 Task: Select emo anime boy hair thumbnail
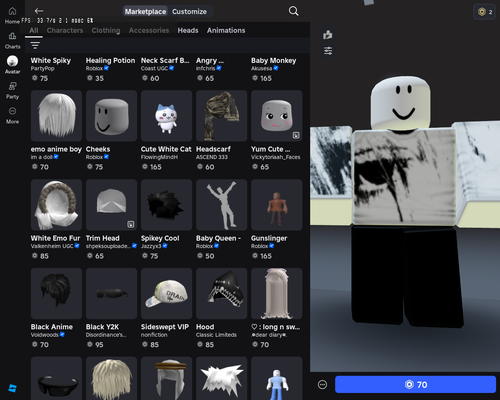pos(56,116)
